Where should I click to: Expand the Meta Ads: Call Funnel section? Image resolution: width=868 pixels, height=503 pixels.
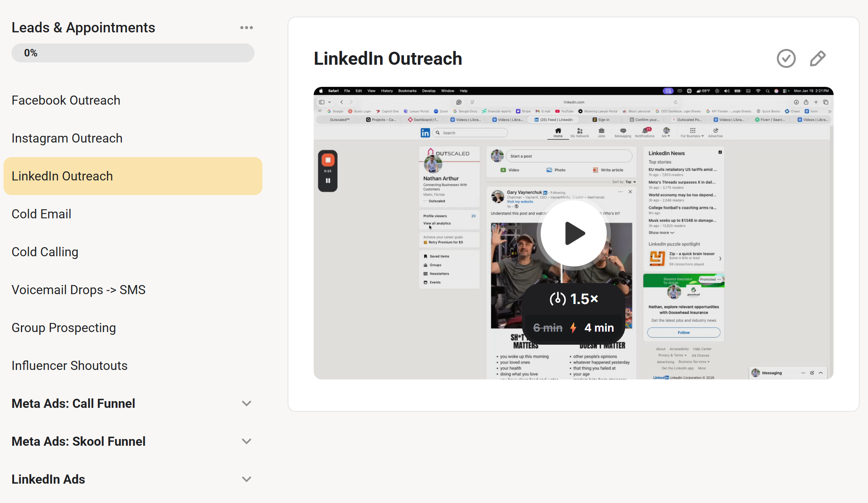click(x=246, y=404)
